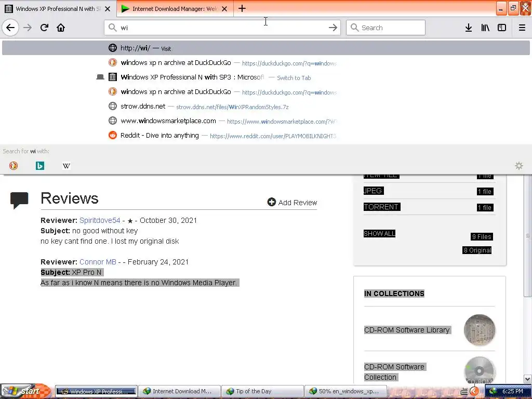
Task: Select first windows xp n archive suggestion
Action: pos(266,62)
